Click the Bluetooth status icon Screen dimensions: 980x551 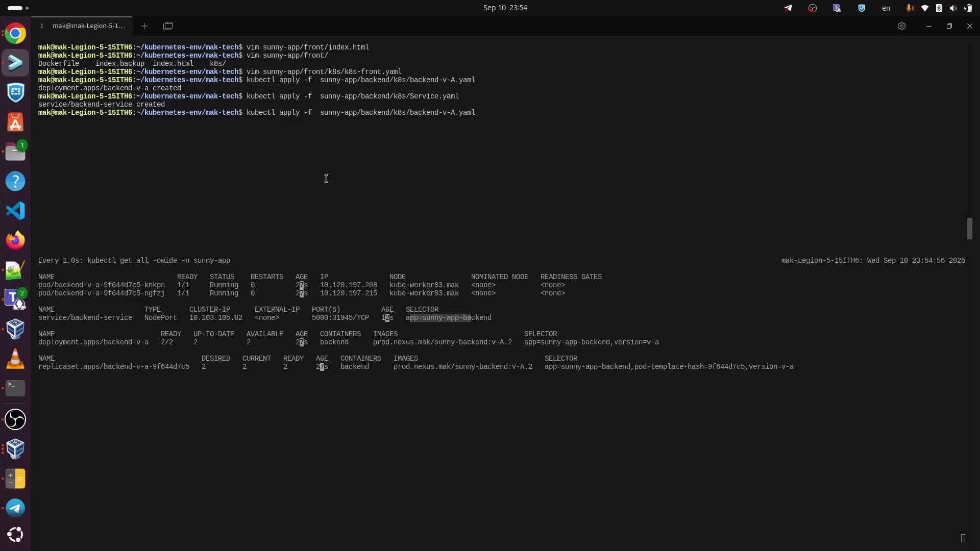[939, 8]
